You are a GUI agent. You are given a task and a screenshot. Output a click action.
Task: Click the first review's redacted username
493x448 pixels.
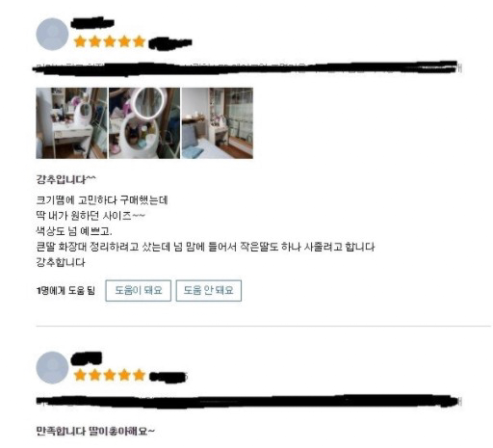click(x=92, y=23)
